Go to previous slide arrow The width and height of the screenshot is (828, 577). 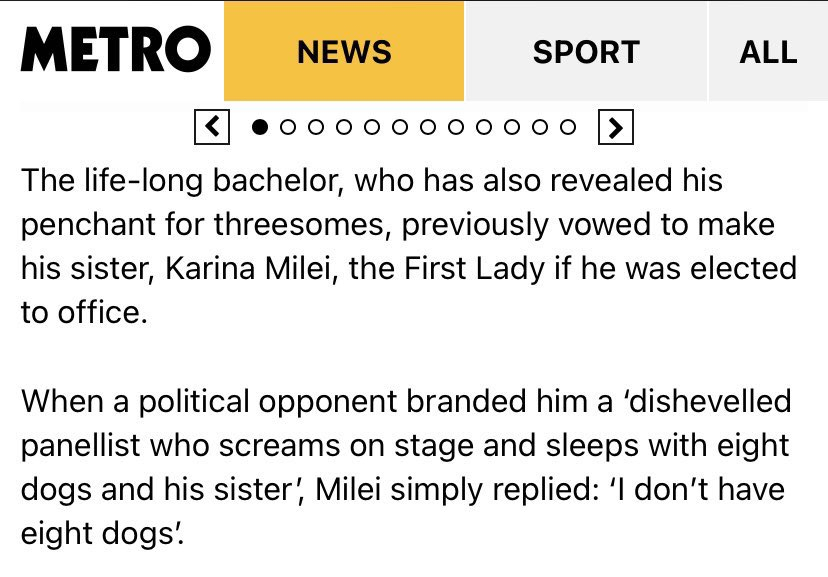(x=212, y=127)
